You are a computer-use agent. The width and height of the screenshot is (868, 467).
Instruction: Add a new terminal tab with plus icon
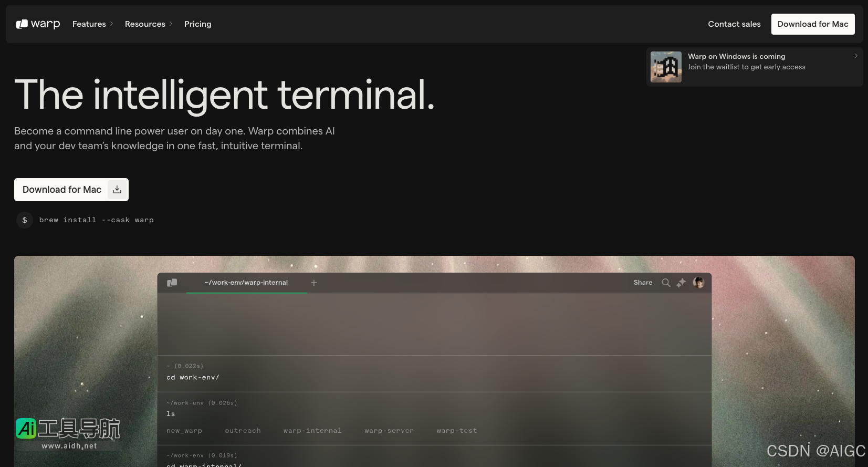(314, 283)
